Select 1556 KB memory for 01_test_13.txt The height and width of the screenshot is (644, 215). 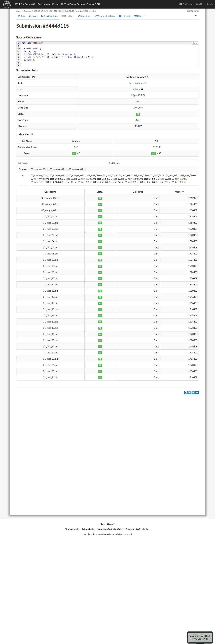coord(193,297)
